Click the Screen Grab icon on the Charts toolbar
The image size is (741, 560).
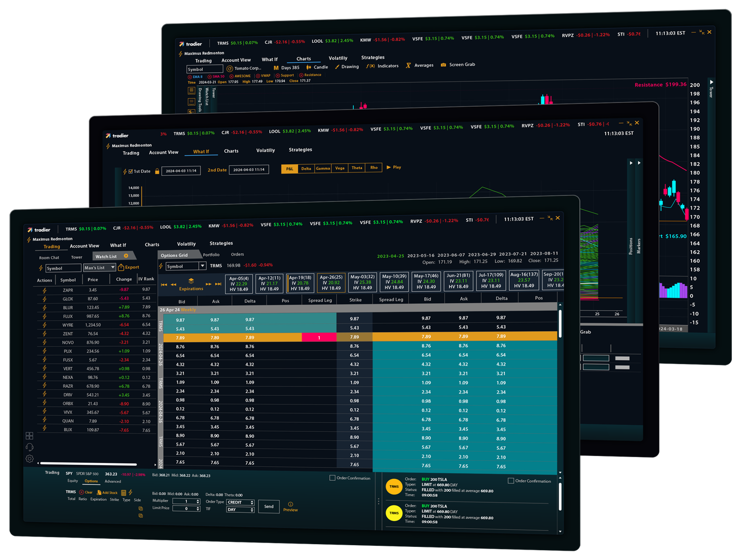coord(445,65)
